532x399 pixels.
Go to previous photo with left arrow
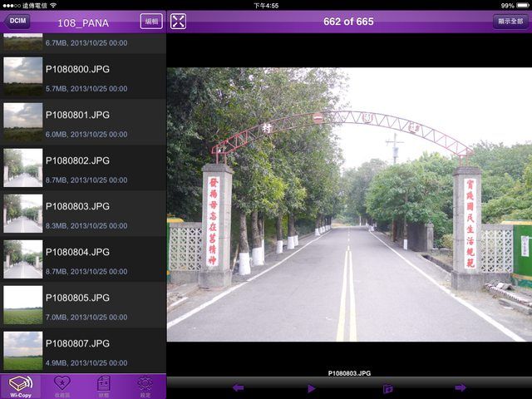tap(238, 387)
